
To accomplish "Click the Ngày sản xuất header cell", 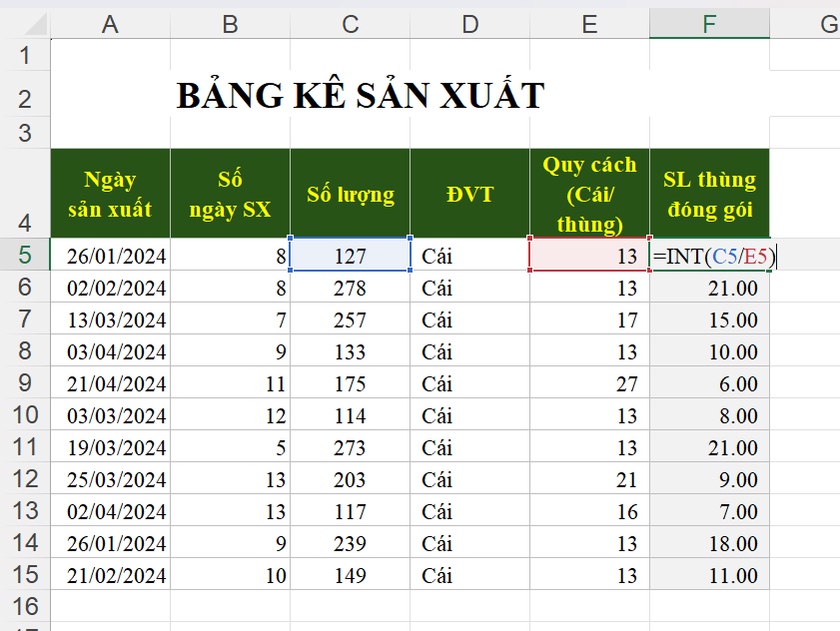I will pos(110,194).
